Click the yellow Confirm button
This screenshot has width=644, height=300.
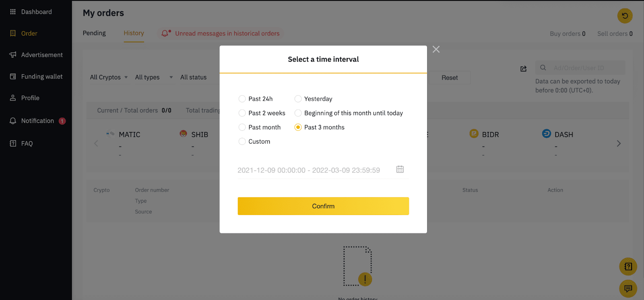[323, 206]
